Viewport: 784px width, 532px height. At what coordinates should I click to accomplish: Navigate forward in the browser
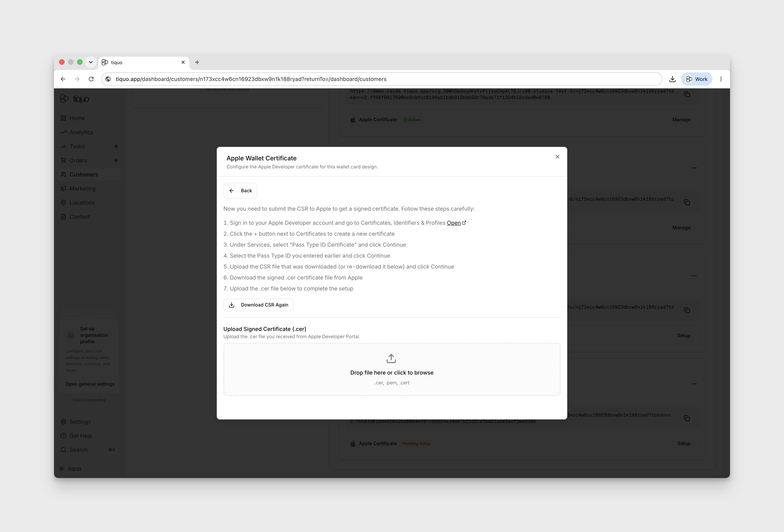pos(77,79)
